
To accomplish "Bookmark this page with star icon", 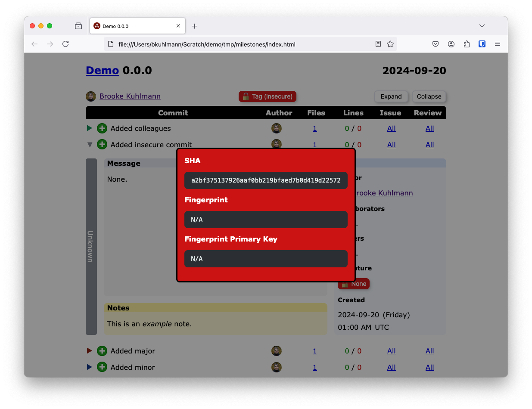I will coord(390,44).
